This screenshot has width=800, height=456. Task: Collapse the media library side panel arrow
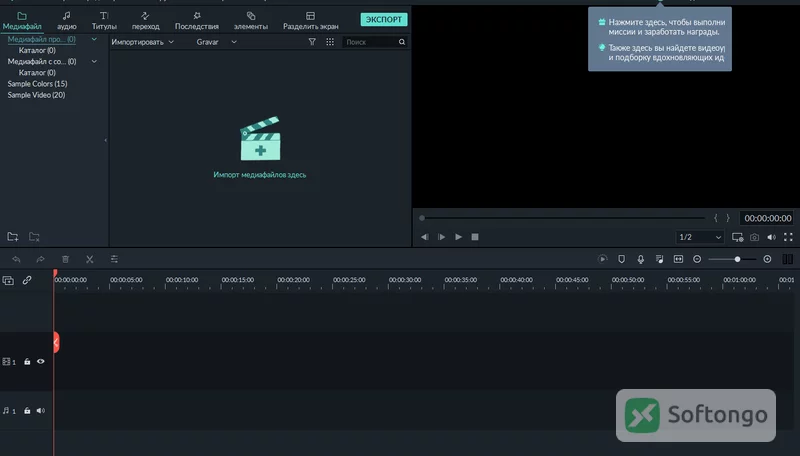(x=106, y=140)
